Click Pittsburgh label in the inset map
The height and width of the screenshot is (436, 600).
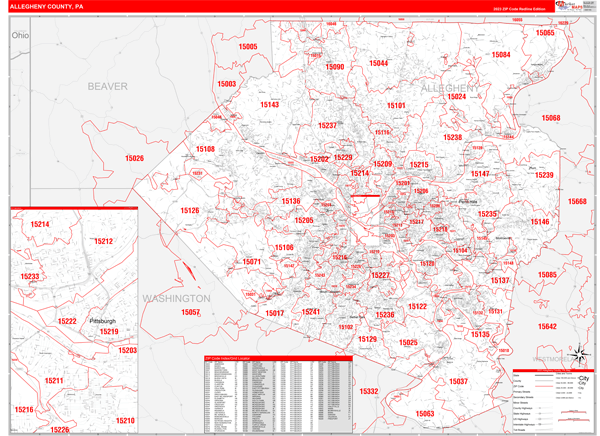(x=103, y=321)
